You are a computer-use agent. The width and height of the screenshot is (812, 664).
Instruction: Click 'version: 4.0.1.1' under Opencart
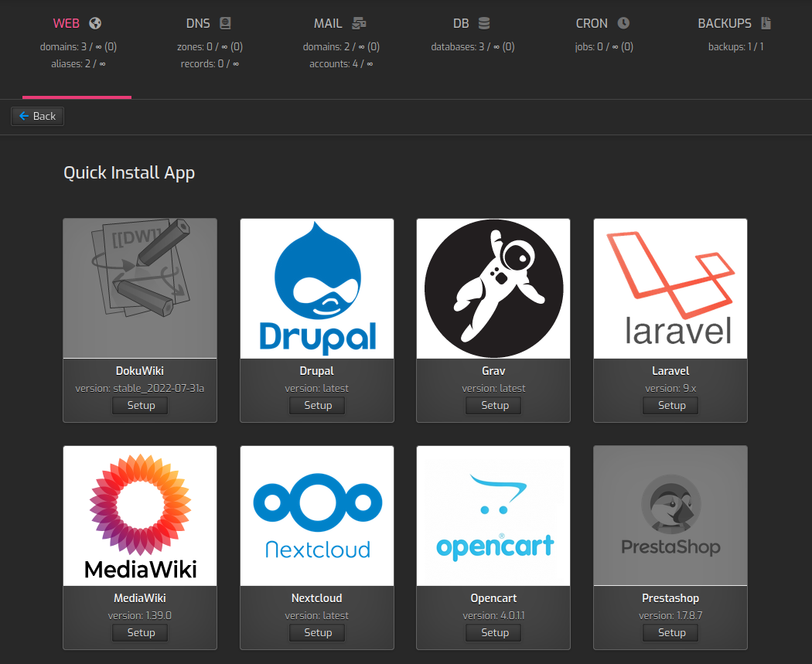493,615
